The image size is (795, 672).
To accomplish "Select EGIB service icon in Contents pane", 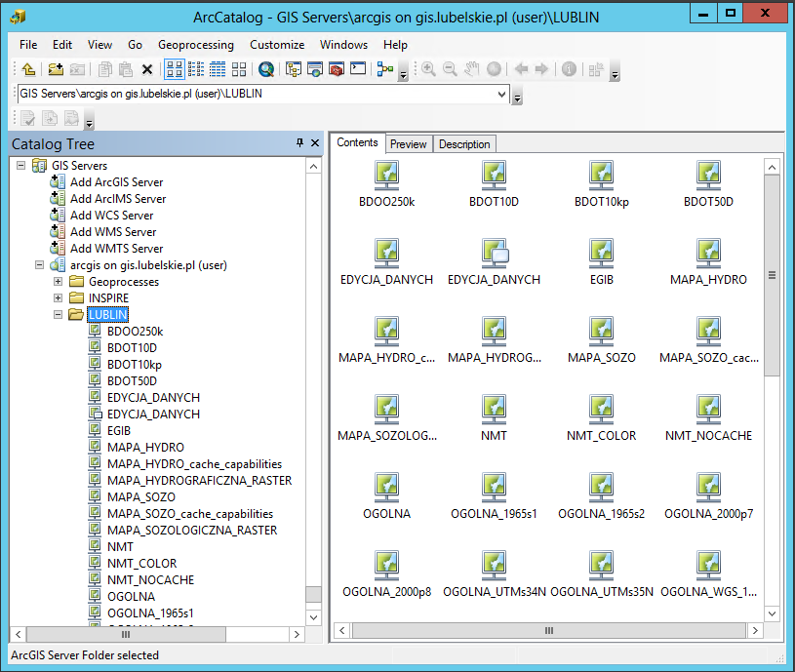I will [x=601, y=252].
